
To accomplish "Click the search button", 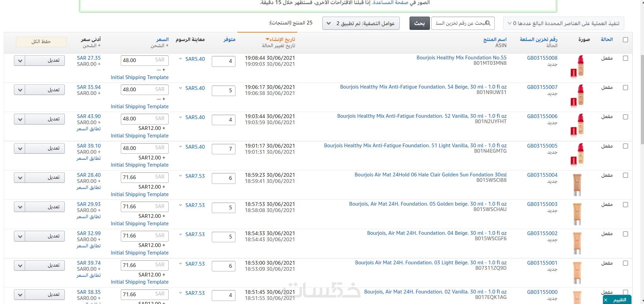I will pos(419,23).
